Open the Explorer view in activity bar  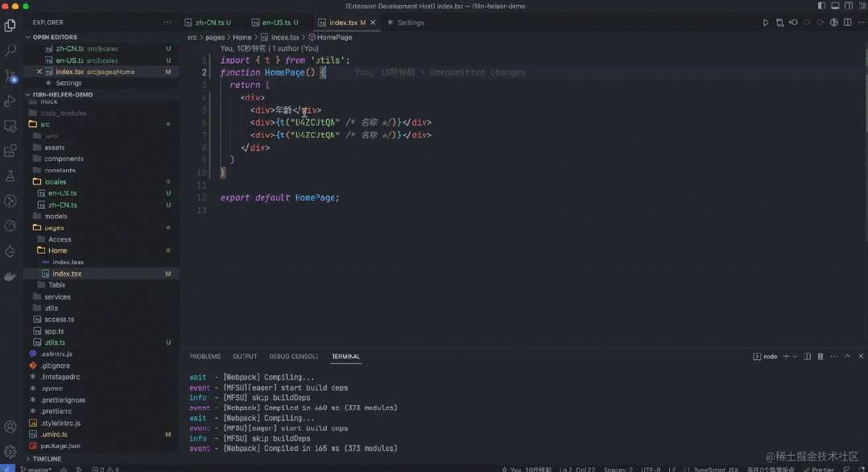[x=10, y=25]
